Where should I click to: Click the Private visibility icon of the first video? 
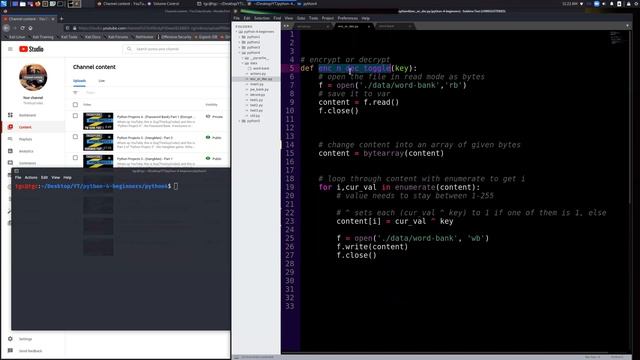tap(208, 117)
